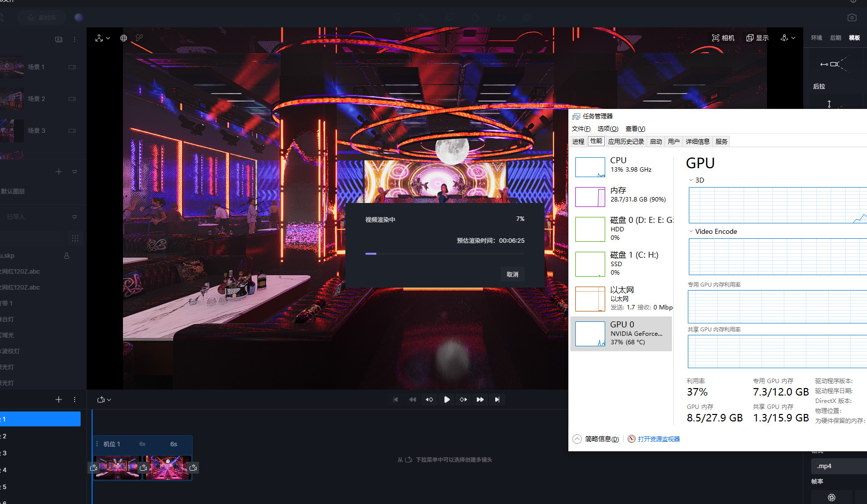Toggle the lock icon on the .skp row

click(67, 256)
